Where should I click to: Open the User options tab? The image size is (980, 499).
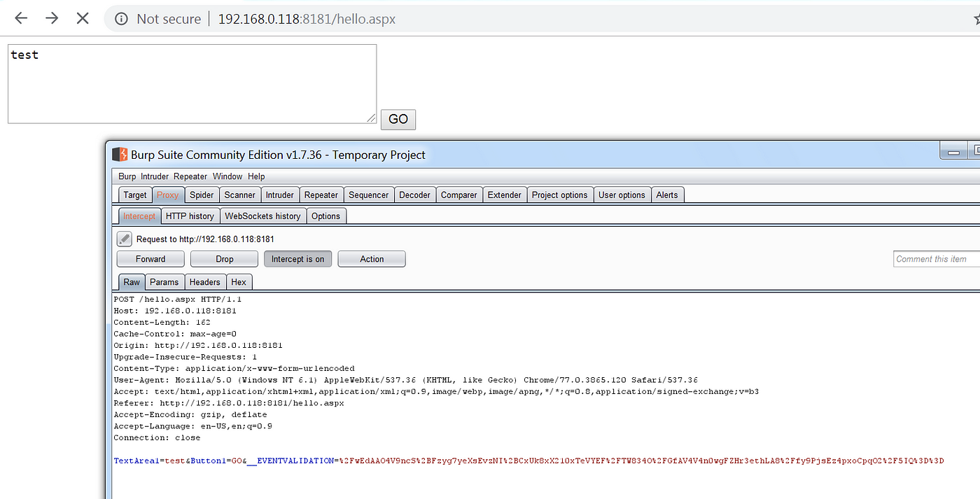[622, 195]
